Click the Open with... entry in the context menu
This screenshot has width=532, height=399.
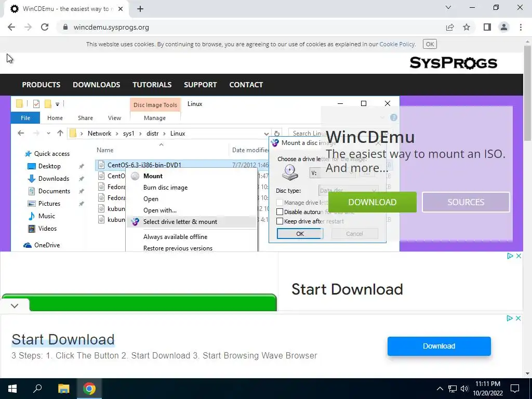(x=160, y=210)
